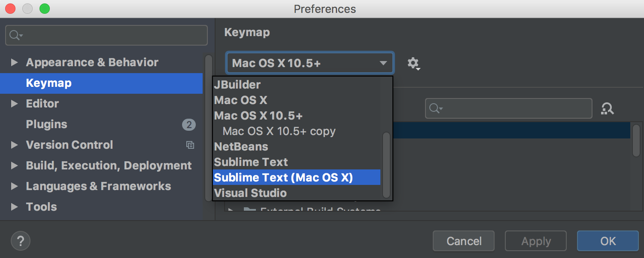Image resolution: width=644 pixels, height=258 pixels.
Task: Expand the Tools settings section
Action: click(x=14, y=207)
